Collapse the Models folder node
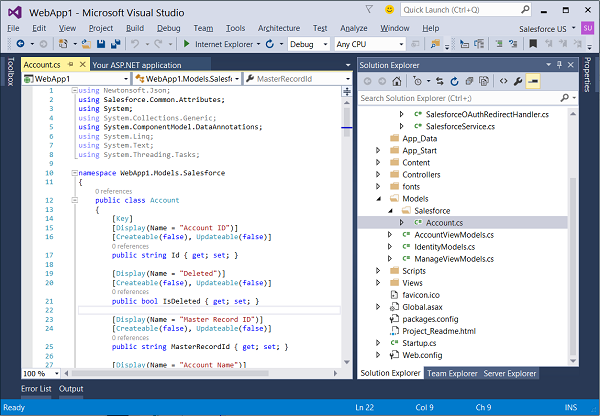The image size is (600, 416). tap(378, 199)
